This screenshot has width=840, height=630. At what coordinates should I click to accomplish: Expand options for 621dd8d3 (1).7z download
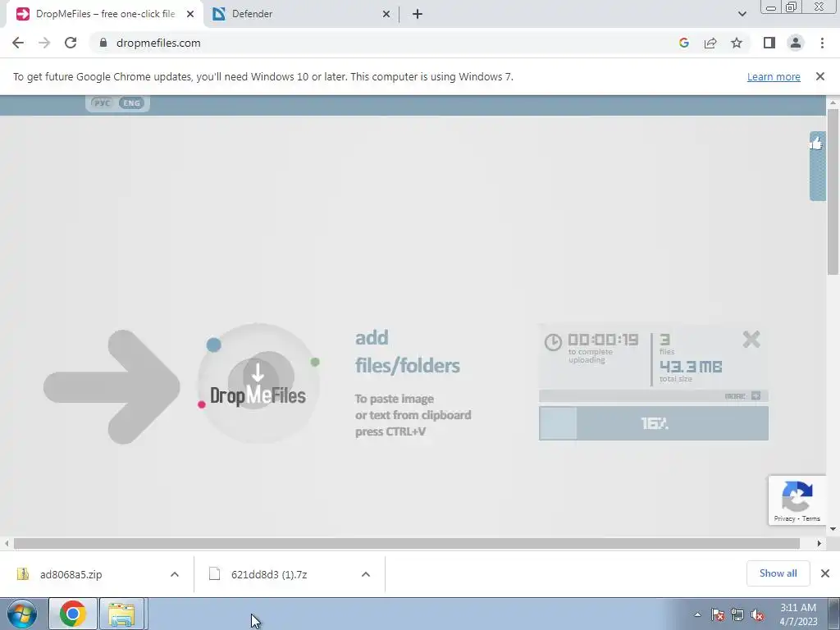point(366,574)
